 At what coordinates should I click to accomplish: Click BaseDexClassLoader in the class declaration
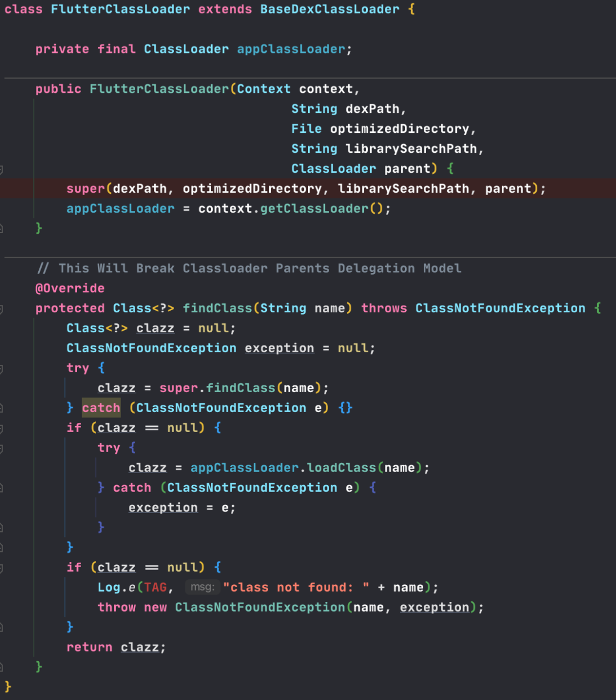point(330,10)
